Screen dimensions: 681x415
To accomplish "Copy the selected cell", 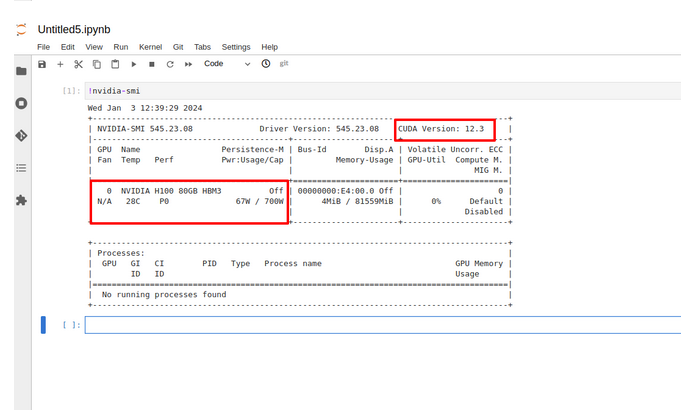I will (x=97, y=64).
